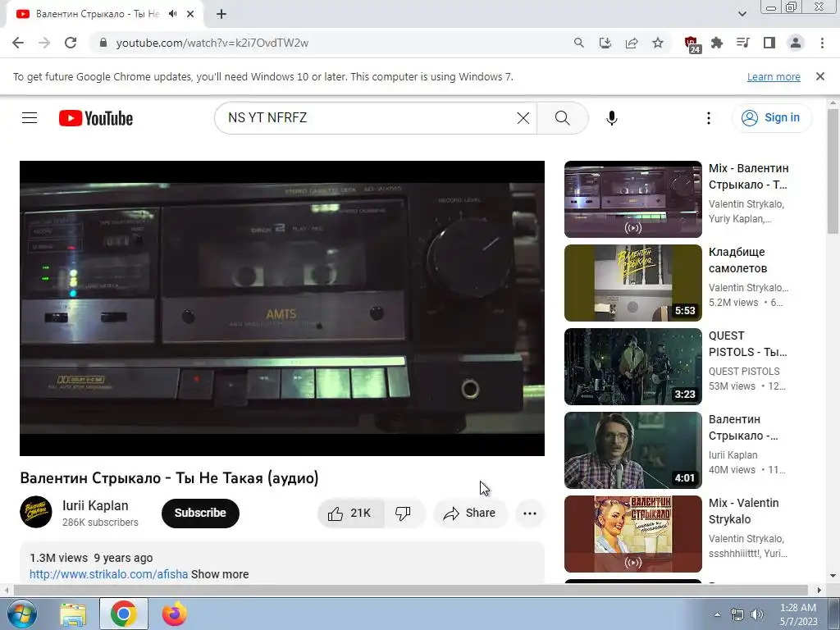Go to YouTube home via logo
The width and height of the screenshot is (840, 630).
tap(96, 118)
